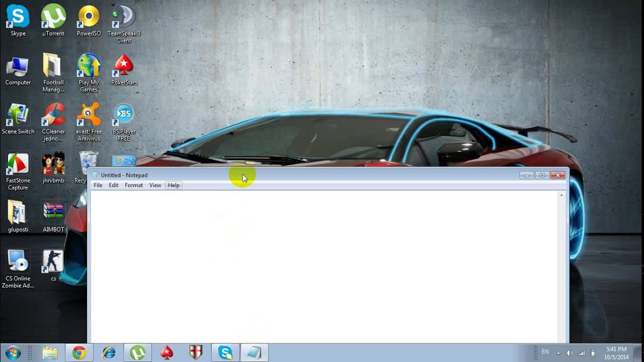Select the jhrvbmb desktop icon
This screenshot has width=644, height=362.
(53, 168)
